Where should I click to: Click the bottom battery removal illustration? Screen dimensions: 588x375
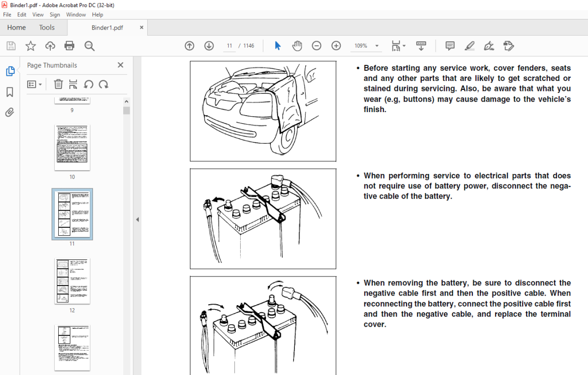[263, 326]
